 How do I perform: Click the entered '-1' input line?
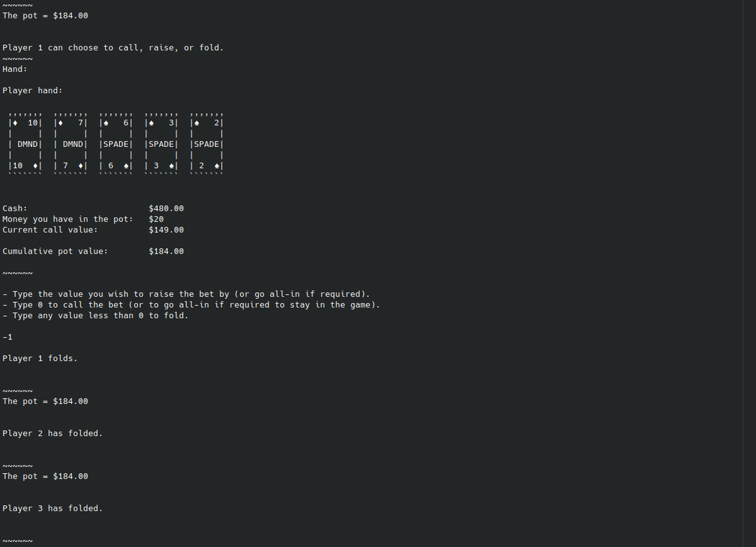pyautogui.click(x=8, y=337)
